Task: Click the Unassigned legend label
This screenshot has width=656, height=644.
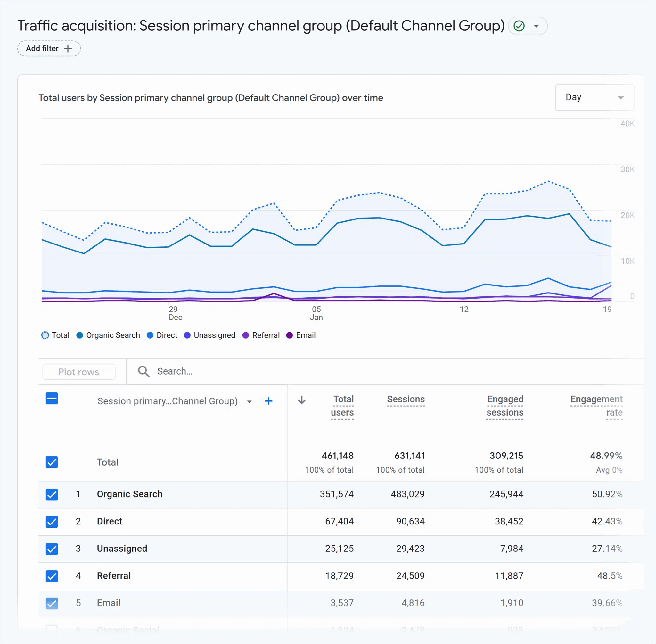Action: 214,335
